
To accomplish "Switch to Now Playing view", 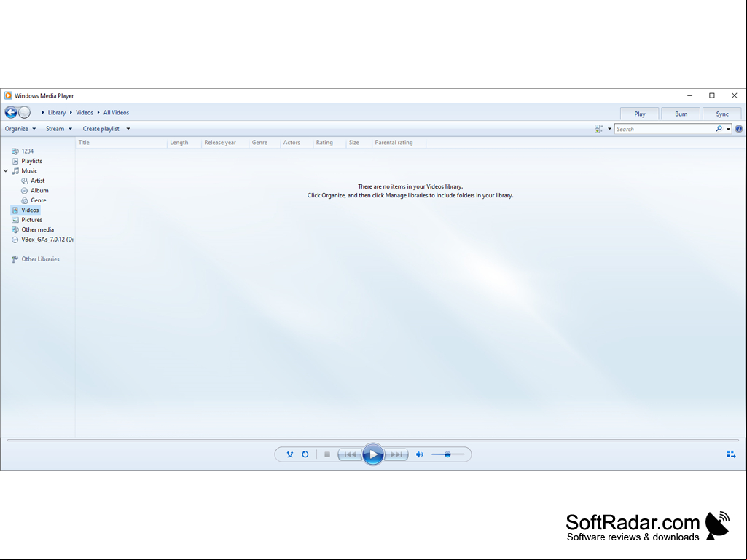I will (x=731, y=454).
